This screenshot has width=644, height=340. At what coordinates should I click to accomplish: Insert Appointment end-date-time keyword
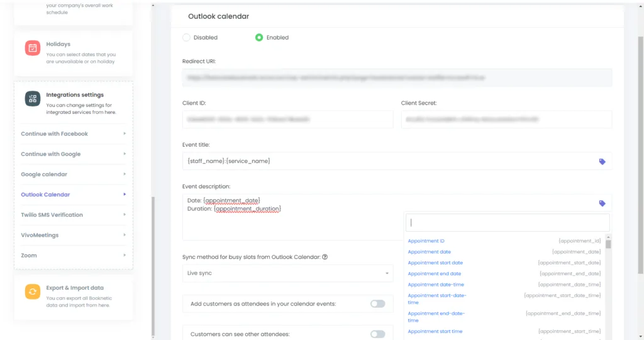pyautogui.click(x=436, y=317)
